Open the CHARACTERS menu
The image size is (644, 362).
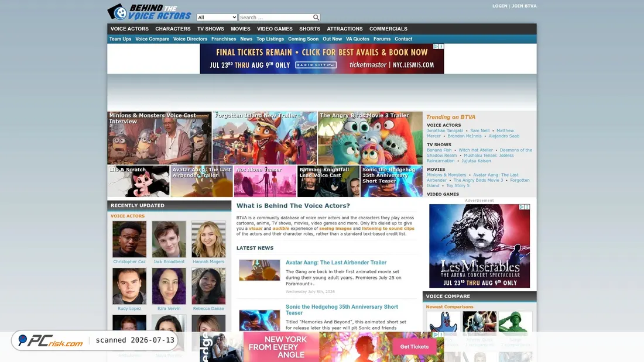click(173, 29)
